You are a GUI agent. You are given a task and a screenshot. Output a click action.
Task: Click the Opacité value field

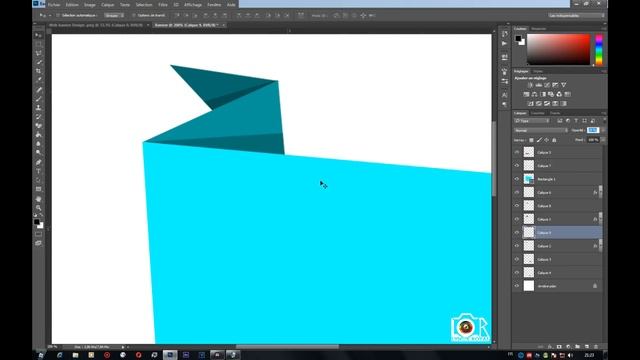[593, 130]
